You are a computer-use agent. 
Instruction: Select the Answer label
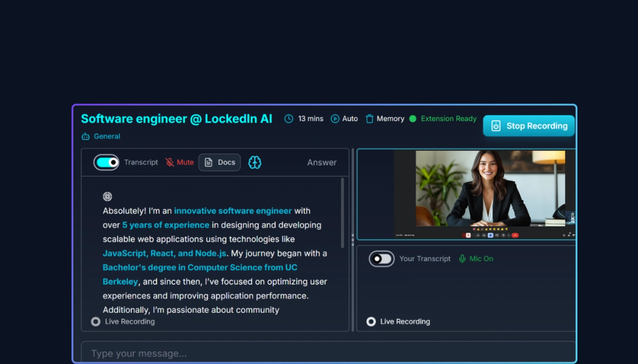[322, 163]
